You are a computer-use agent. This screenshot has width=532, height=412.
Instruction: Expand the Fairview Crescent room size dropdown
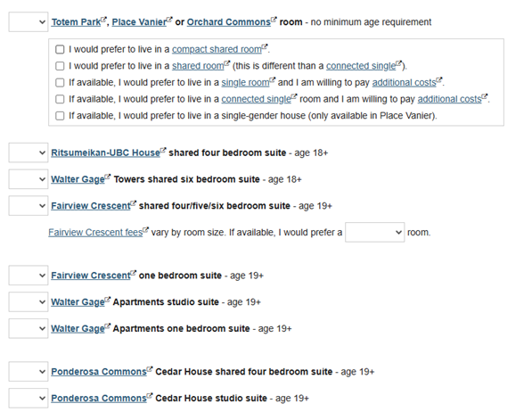(374, 233)
